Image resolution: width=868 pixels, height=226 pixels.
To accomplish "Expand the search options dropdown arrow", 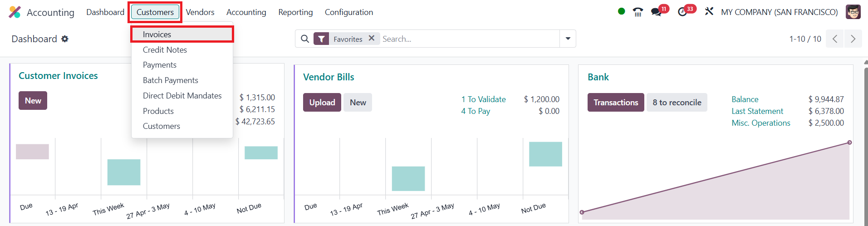I will click(x=568, y=39).
